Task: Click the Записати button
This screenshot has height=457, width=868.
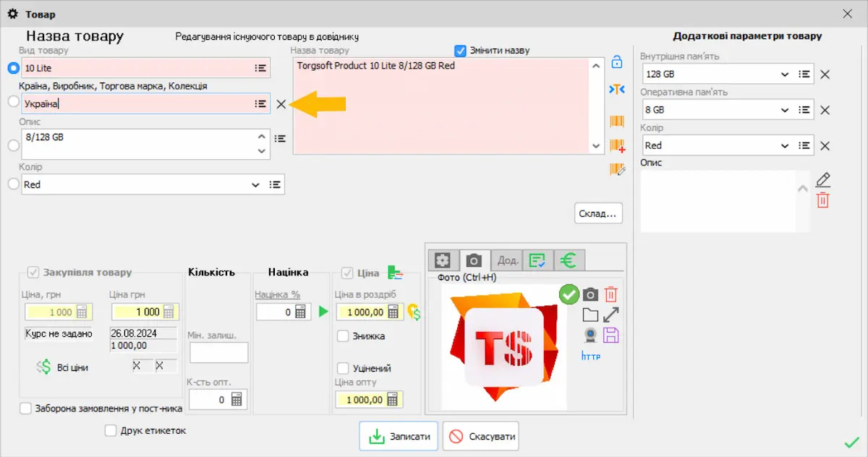Action: [x=399, y=436]
